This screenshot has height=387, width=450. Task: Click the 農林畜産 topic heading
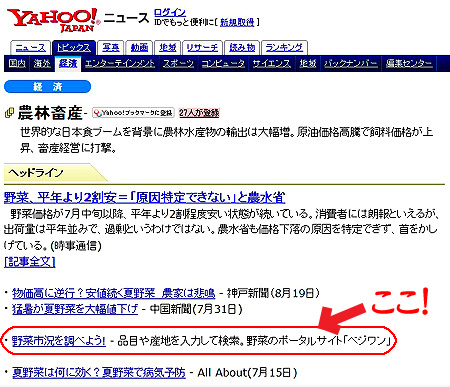click(50, 113)
